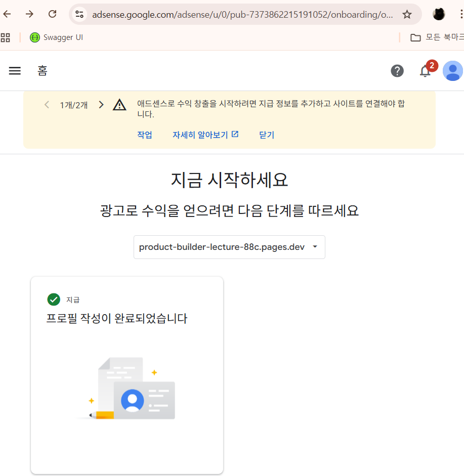Click the 지급 label on the card
464x476 pixels.
(73, 300)
